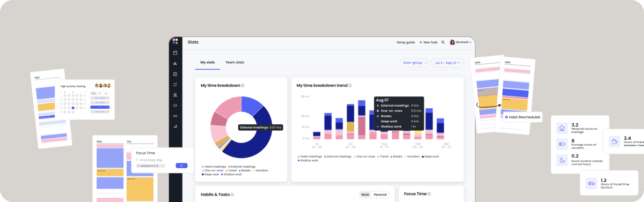Viewport: 644px width, 202px height.
Task: Click the Focus Time card title at left
Action: [145, 153]
